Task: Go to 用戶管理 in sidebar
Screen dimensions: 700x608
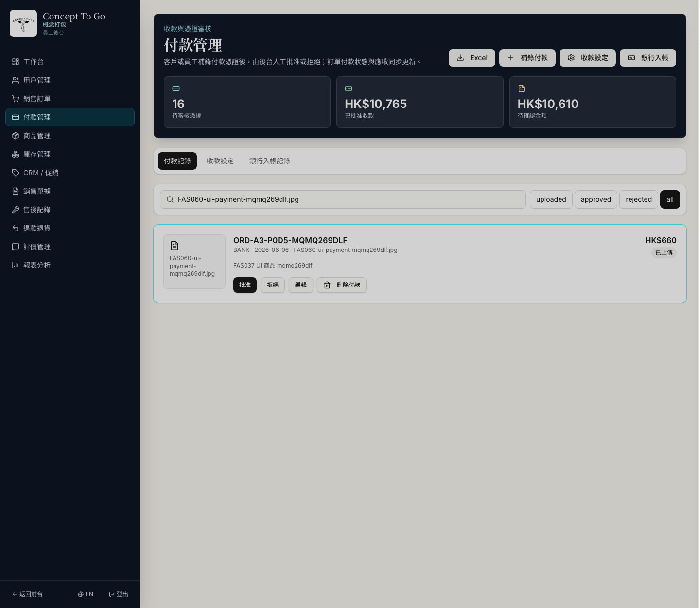Action: pos(70,80)
